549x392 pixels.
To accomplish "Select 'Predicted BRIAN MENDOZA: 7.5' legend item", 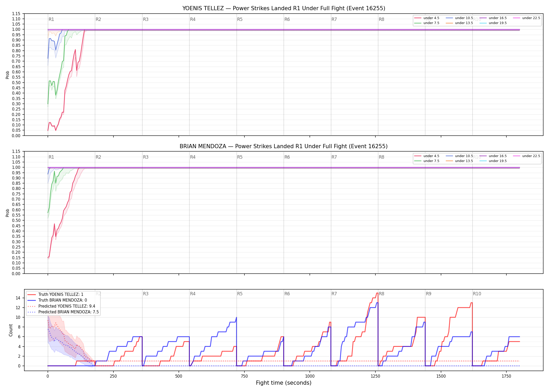I will tap(63, 312).
